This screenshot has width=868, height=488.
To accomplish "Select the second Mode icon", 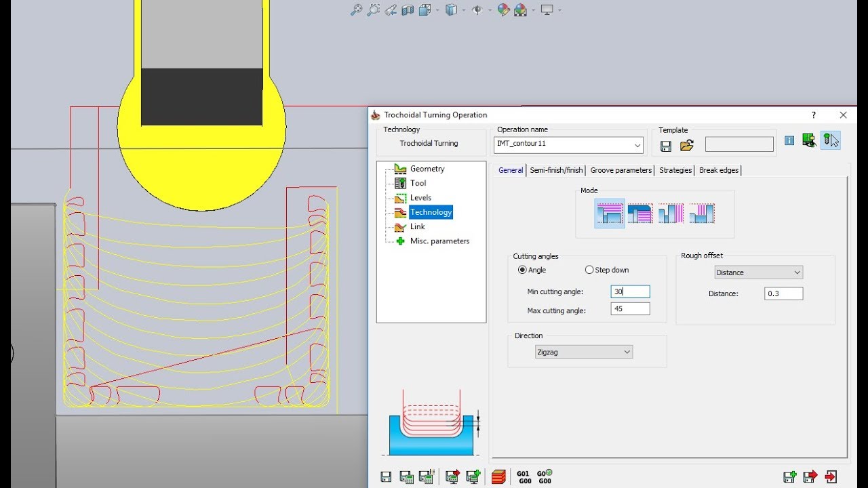I will pos(640,213).
